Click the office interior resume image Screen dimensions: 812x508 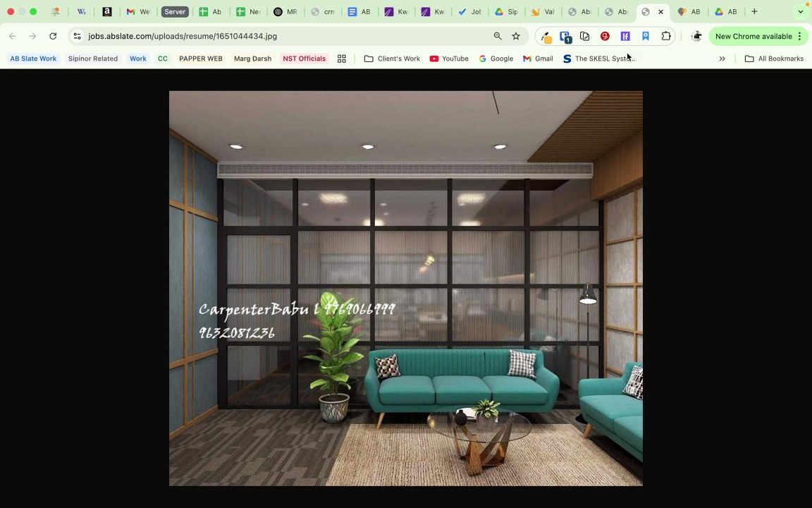point(406,288)
